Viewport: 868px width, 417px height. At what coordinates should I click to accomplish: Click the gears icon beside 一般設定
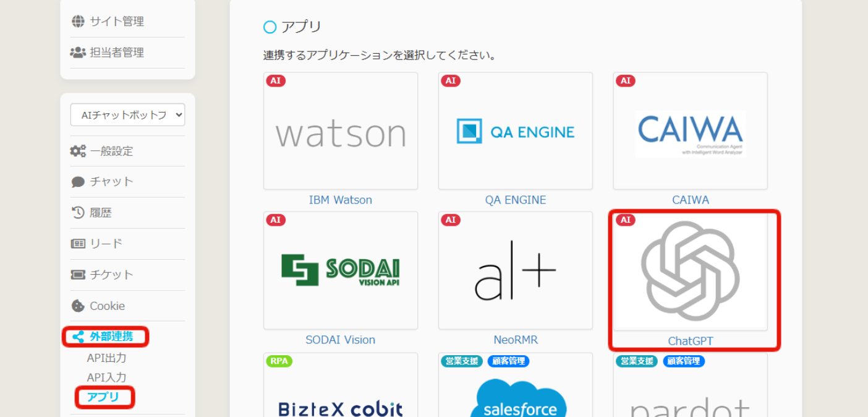(x=78, y=151)
